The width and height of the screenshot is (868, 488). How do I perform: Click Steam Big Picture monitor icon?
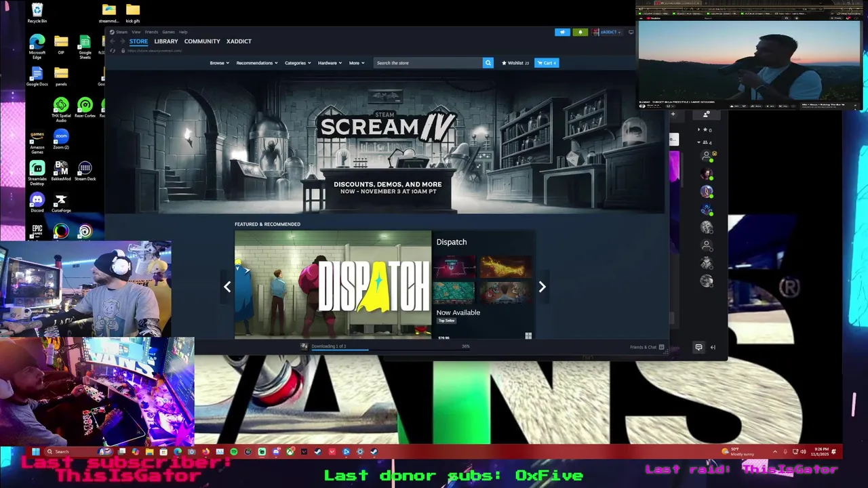point(631,32)
